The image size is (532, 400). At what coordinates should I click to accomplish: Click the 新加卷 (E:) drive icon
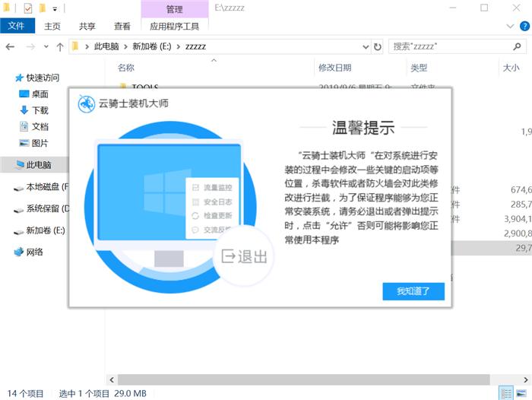18,232
